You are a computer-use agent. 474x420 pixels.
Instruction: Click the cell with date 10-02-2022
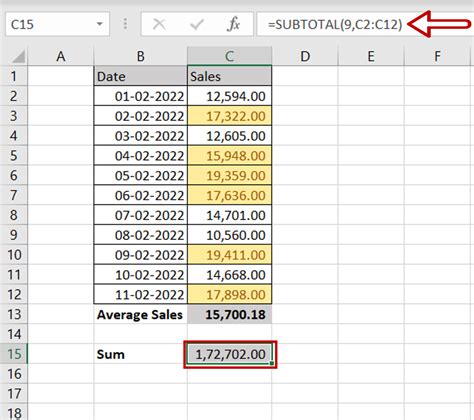[141, 275]
